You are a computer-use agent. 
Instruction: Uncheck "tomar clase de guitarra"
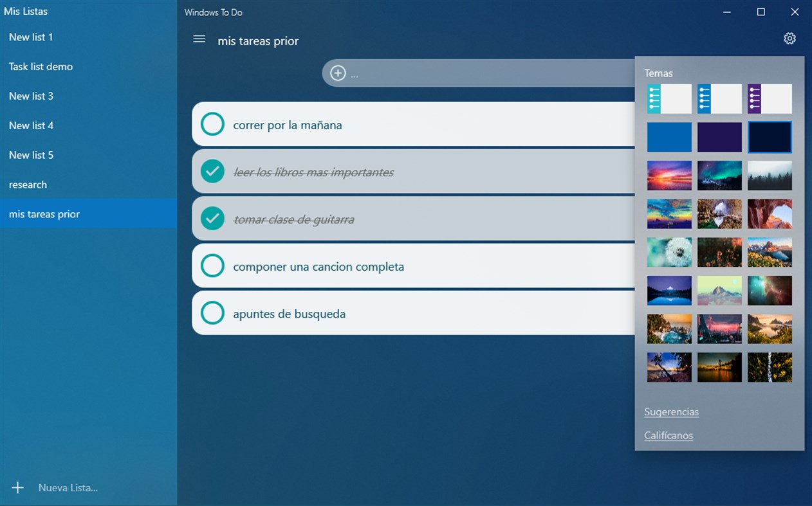click(x=212, y=219)
